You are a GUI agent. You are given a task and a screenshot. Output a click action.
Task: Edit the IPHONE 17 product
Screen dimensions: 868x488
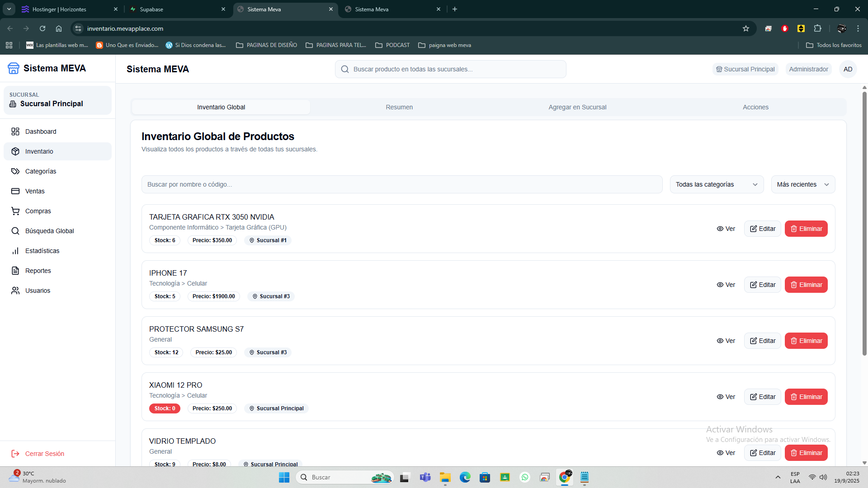(763, 285)
